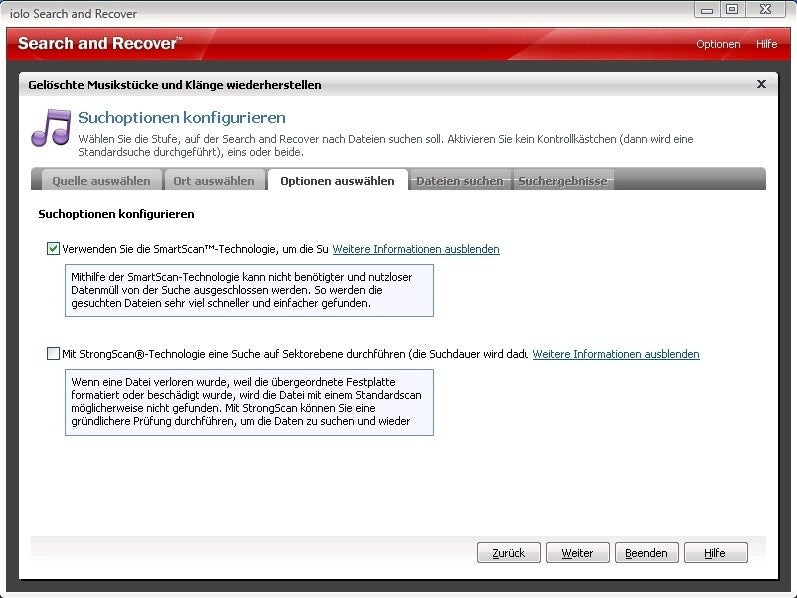Quit the wizard with Beenden
This screenshot has width=797, height=598.
pos(647,553)
